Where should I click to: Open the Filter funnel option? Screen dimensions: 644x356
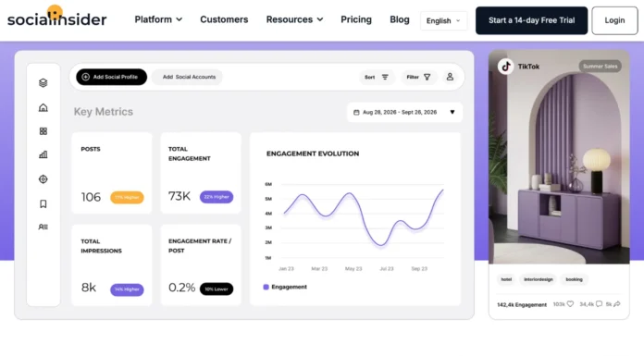[x=418, y=77]
